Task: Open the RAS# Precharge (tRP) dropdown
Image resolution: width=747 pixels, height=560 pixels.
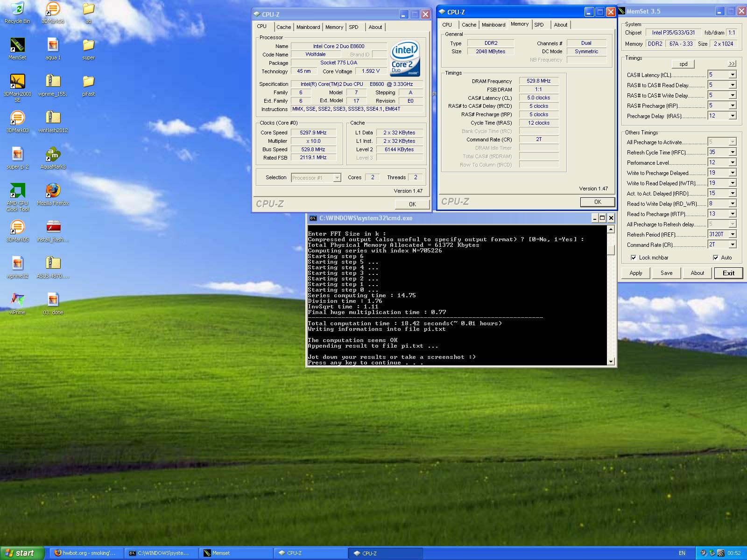Action: coord(733,105)
